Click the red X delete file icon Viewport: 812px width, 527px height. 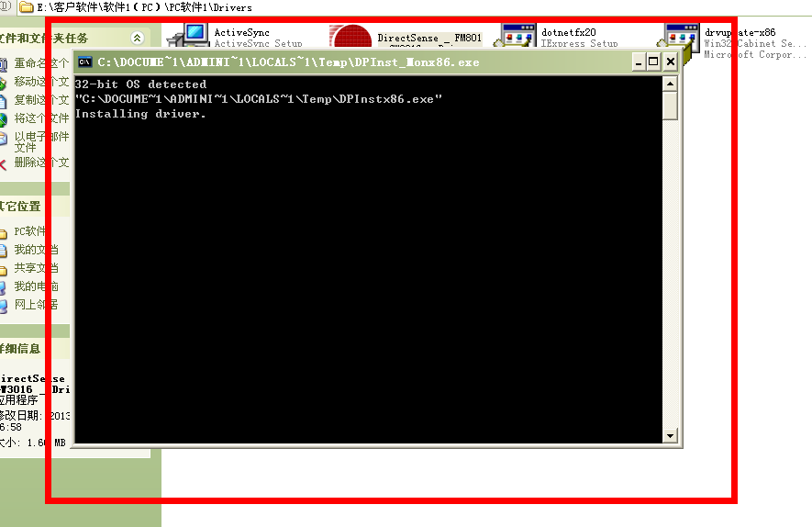(x=3, y=163)
